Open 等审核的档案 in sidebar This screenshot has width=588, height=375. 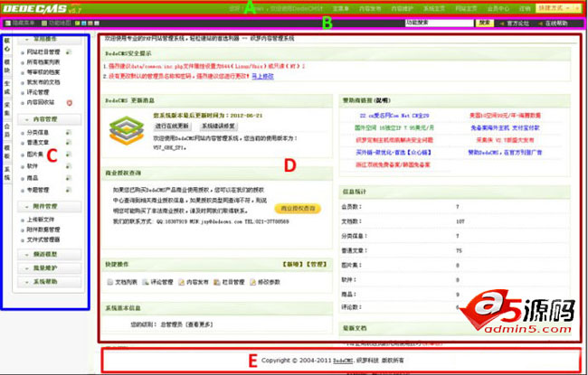43,72
